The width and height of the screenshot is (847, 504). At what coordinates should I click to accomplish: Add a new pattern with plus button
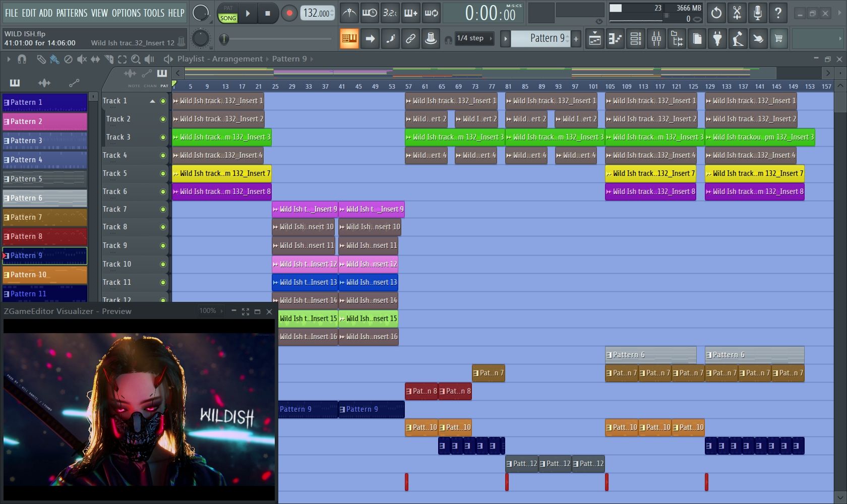tap(576, 38)
